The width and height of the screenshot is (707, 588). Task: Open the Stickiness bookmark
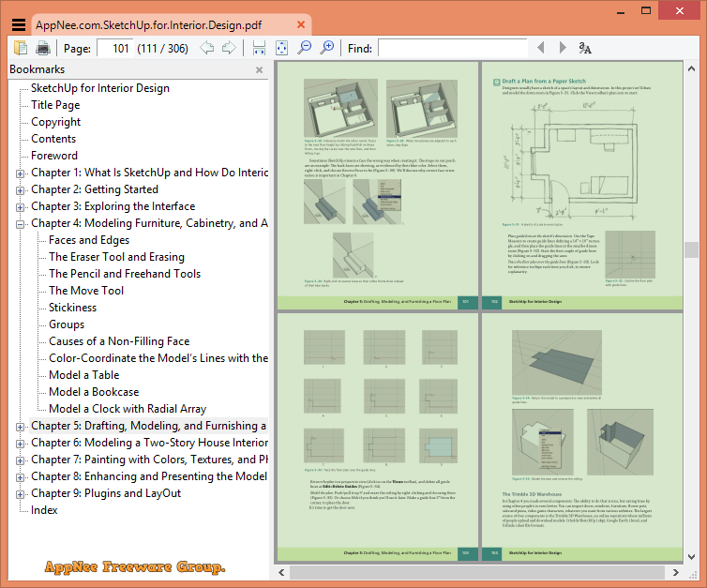[x=72, y=308]
